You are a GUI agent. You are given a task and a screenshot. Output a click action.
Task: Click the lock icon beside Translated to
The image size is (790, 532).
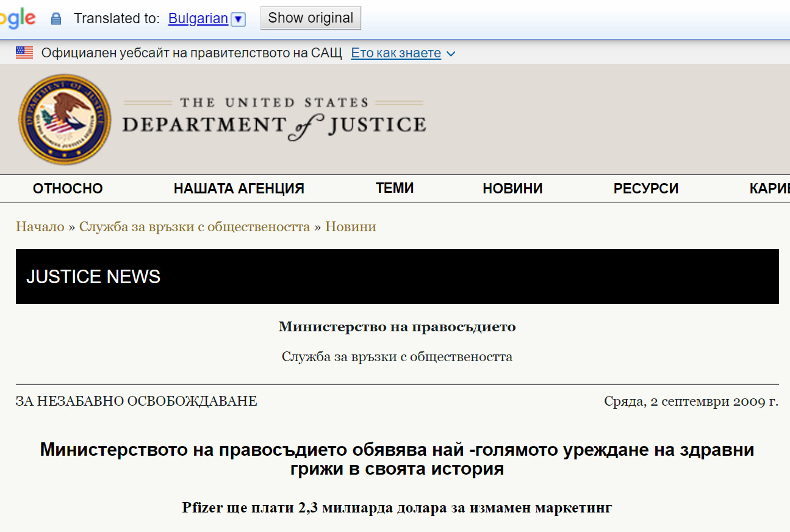56,19
